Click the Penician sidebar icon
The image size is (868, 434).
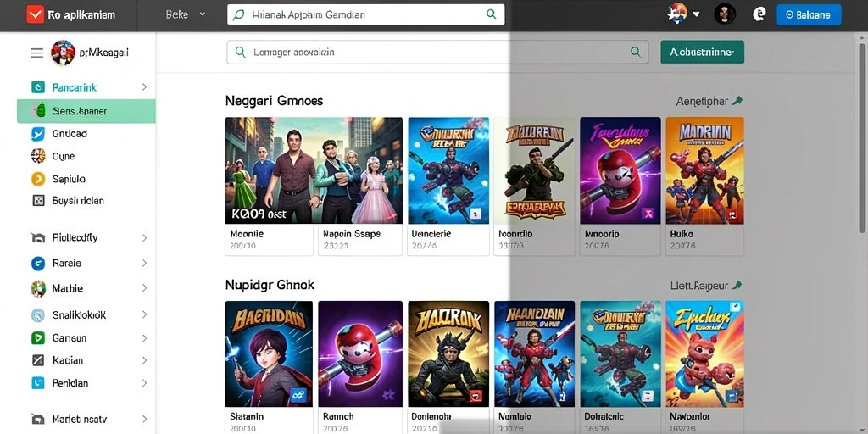[37, 382]
